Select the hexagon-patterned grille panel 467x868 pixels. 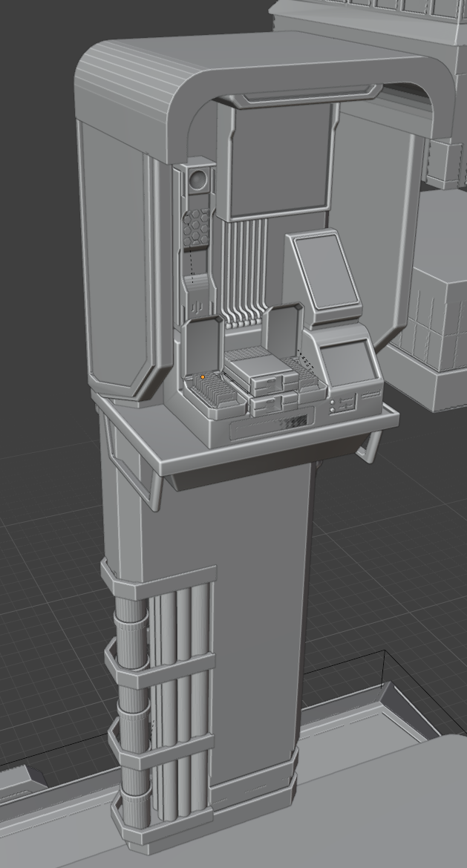(197, 227)
